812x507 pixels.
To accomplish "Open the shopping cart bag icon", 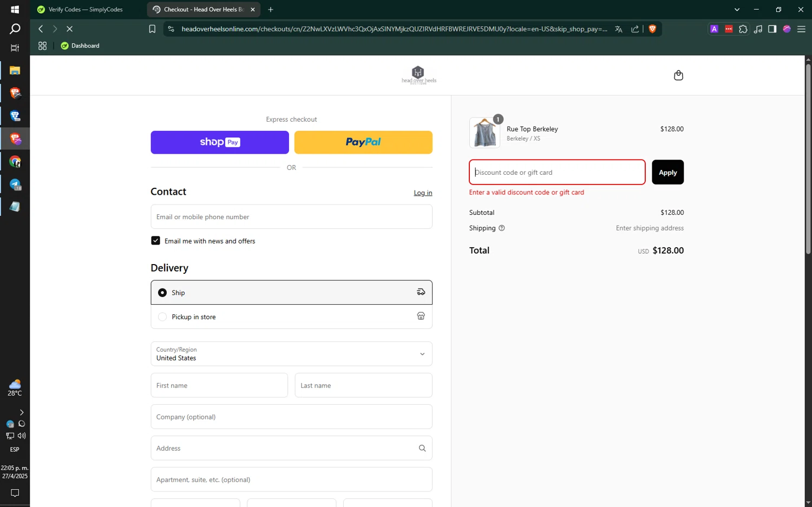I will 678,75.
